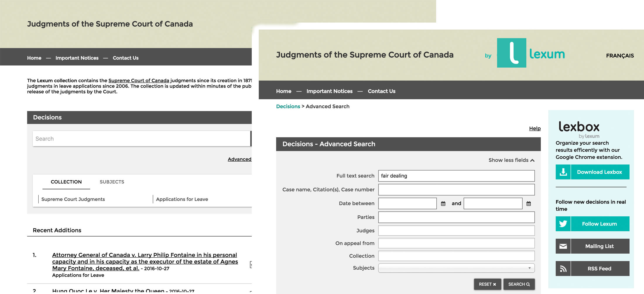The width and height of the screenshot is (644, 294).
Task: Collapse fields with Show less fields
Action: 511,160
